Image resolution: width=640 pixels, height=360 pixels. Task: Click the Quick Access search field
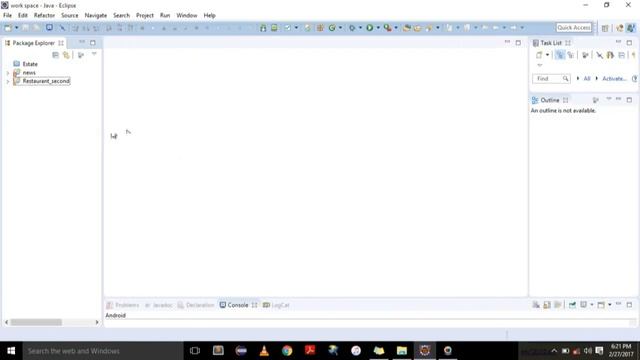pyautogui.click(x=574, y=27)
